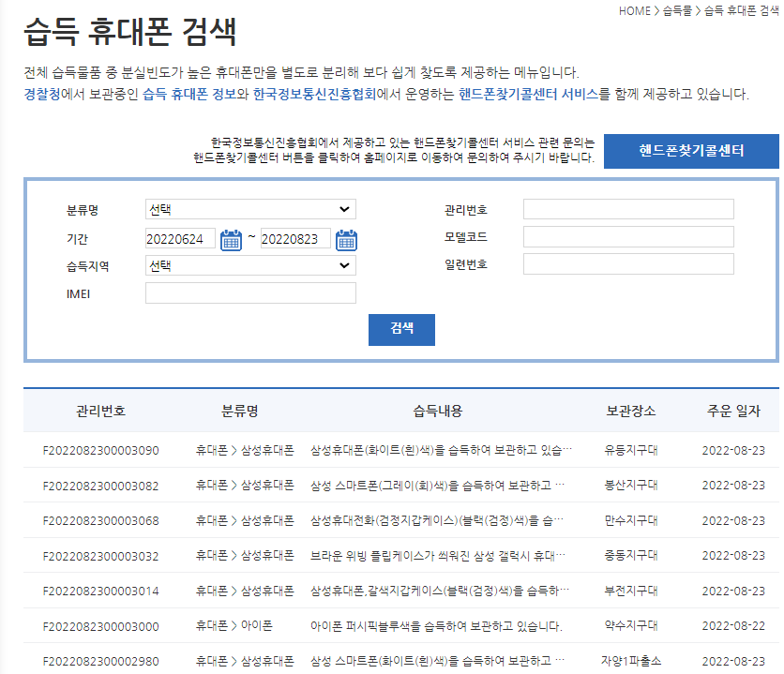Open description starting 삼성휴대전화(검정지갑케이스)
This screenshot has width=784, height=674.
436,521
